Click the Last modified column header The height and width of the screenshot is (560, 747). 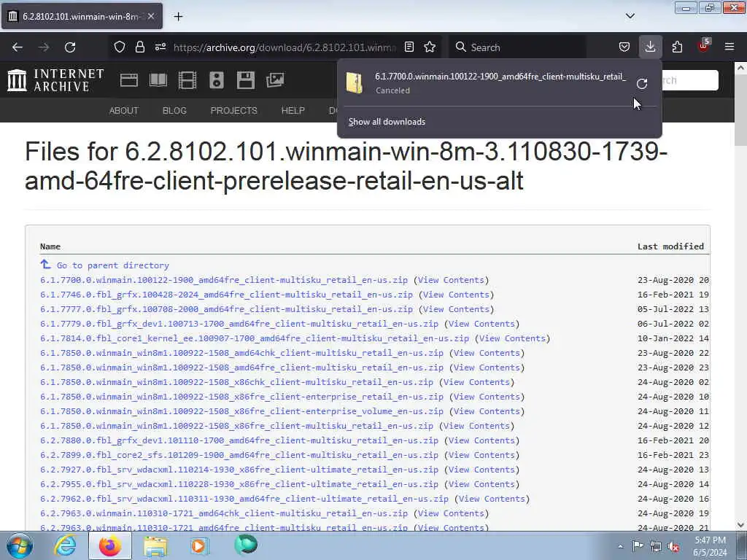[671, 246]
